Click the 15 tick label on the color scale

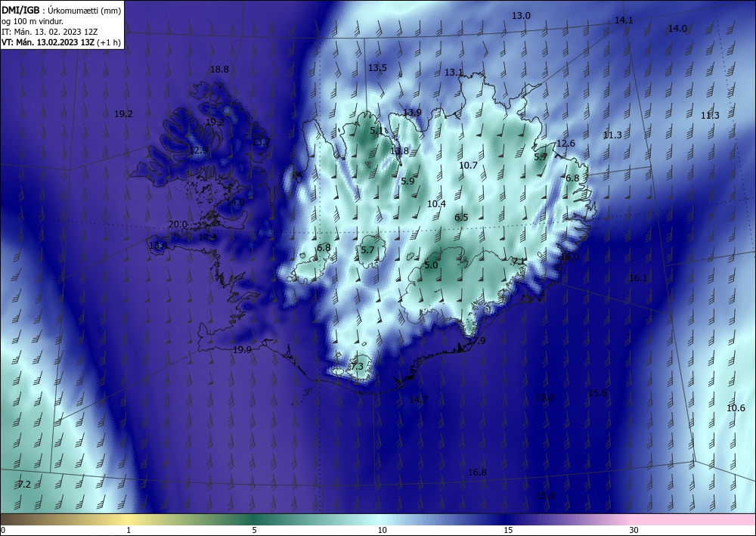coord(508,531)
